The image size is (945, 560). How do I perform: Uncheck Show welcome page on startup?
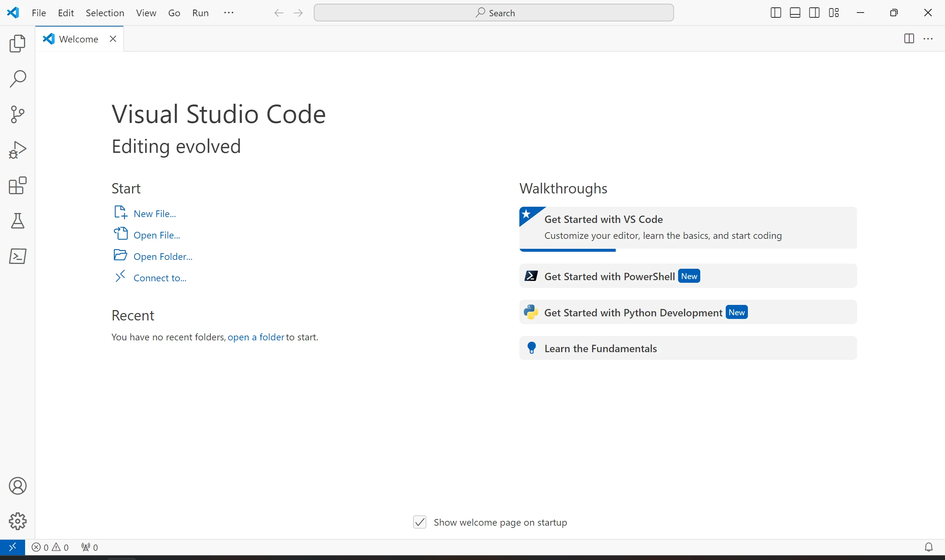click(x=419, y=522)
